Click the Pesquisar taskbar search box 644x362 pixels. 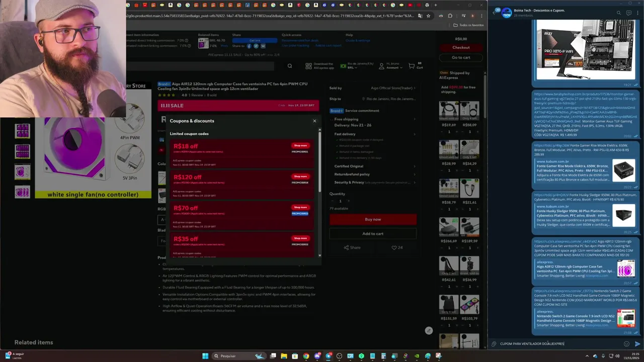pyautogui.click(x=239, y=356)
